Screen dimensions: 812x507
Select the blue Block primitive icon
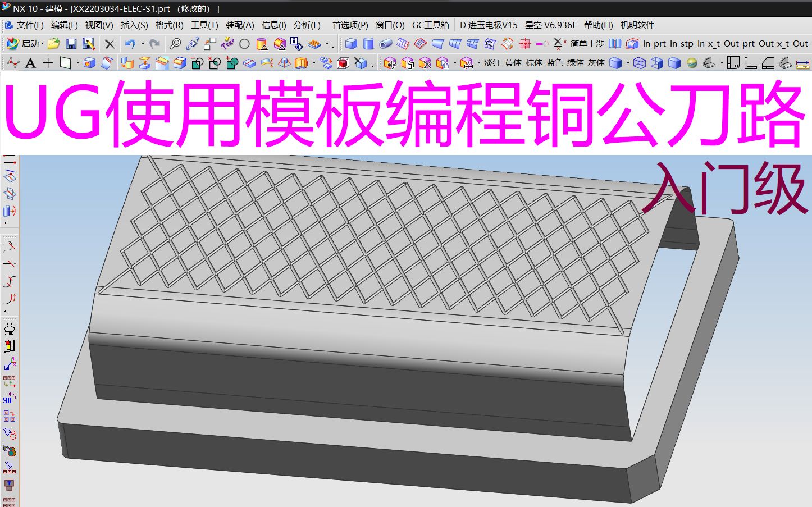pos(350,43)
